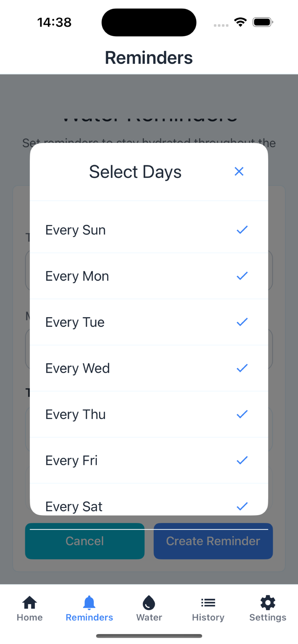
Task: Deselect the Every Fri checkmark
Action: coord(242,460)
